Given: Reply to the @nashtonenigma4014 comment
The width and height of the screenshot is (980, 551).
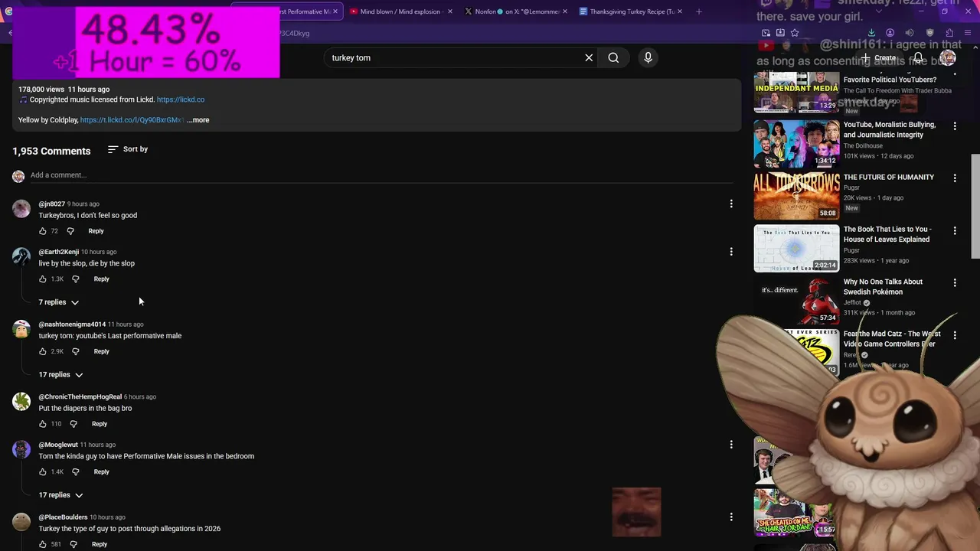Looking at the screenshot, I should tap(101, 352).
